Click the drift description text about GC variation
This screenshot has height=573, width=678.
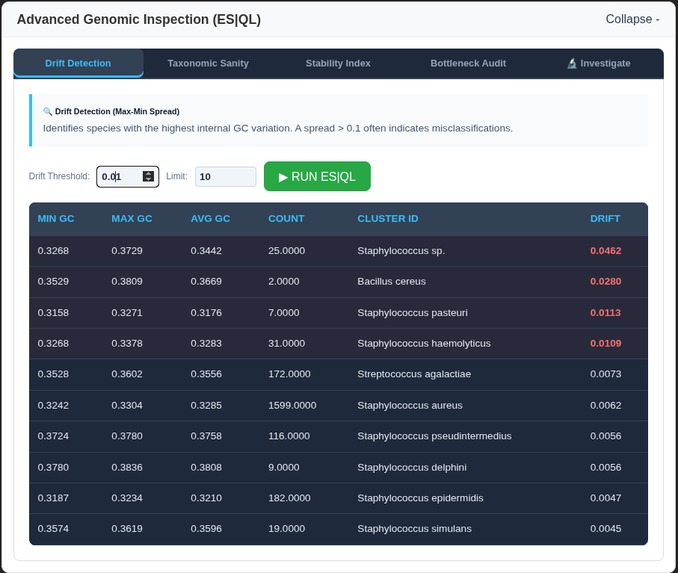(278, 128)
